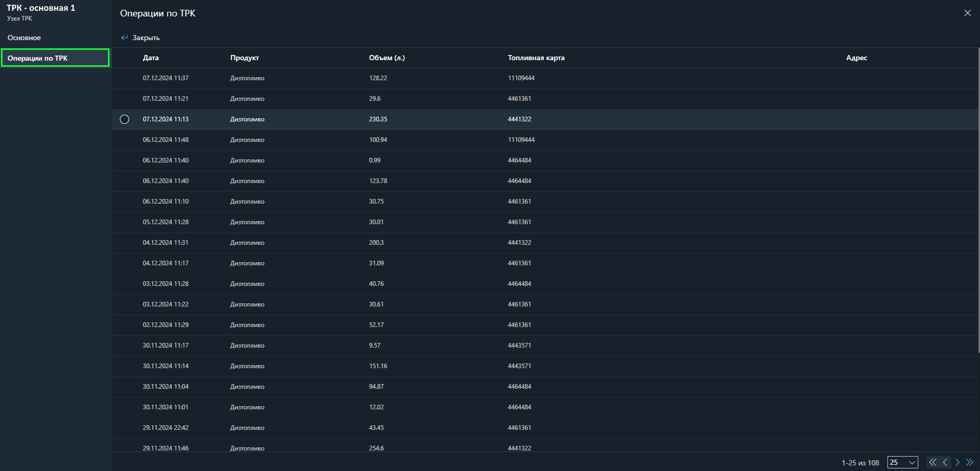Select the row dated 07.12.2024 11:37
Viewport: 980px width, 471px height.
166,78
